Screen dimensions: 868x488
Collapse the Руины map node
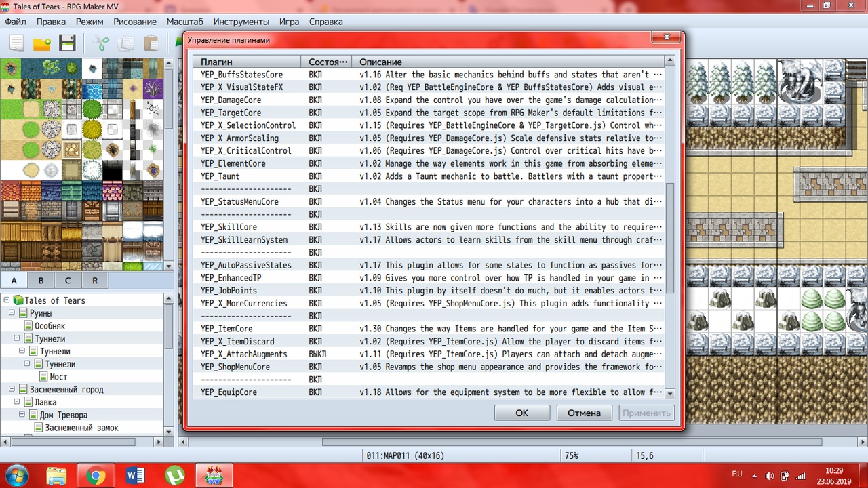pyautogui.click(x=12, y=313)
